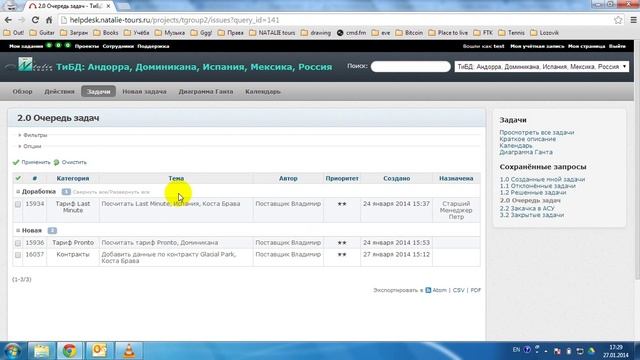Open the Outlook taskbar icon
This screenshot has width=640, height=360.
(99, 351)
